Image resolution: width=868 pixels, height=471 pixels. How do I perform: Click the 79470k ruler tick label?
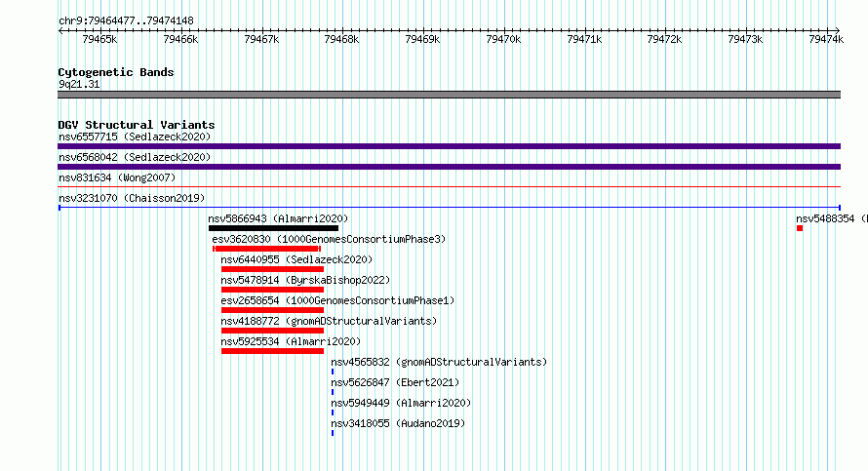pyautogui.click(x=503, y=39)
